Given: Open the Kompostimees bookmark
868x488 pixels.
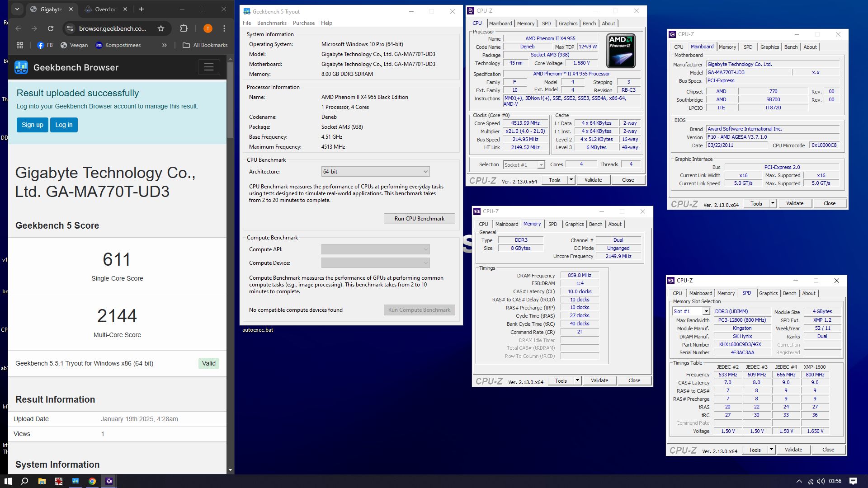Looking at the screenshot, I should click(x=118, y=45).
